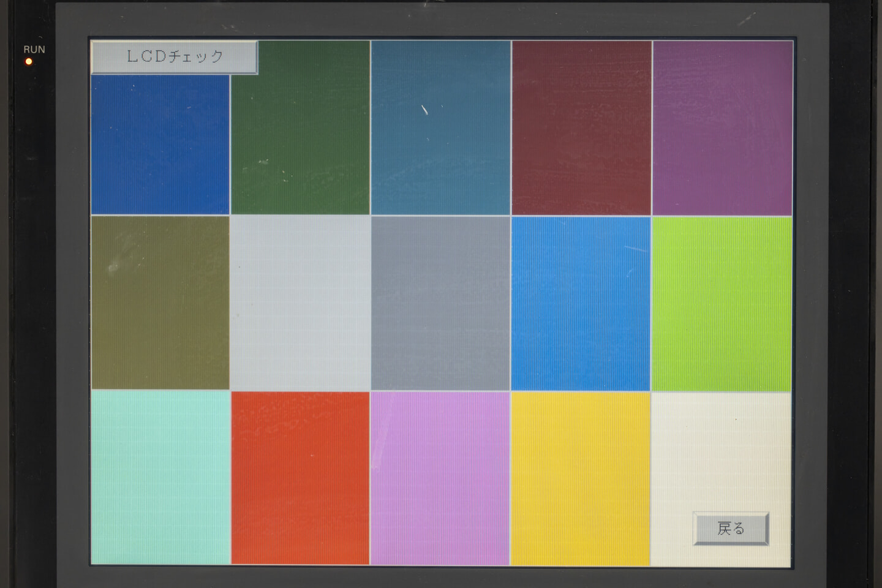
Task: Click the maroon color block
Action: point(581,127)
